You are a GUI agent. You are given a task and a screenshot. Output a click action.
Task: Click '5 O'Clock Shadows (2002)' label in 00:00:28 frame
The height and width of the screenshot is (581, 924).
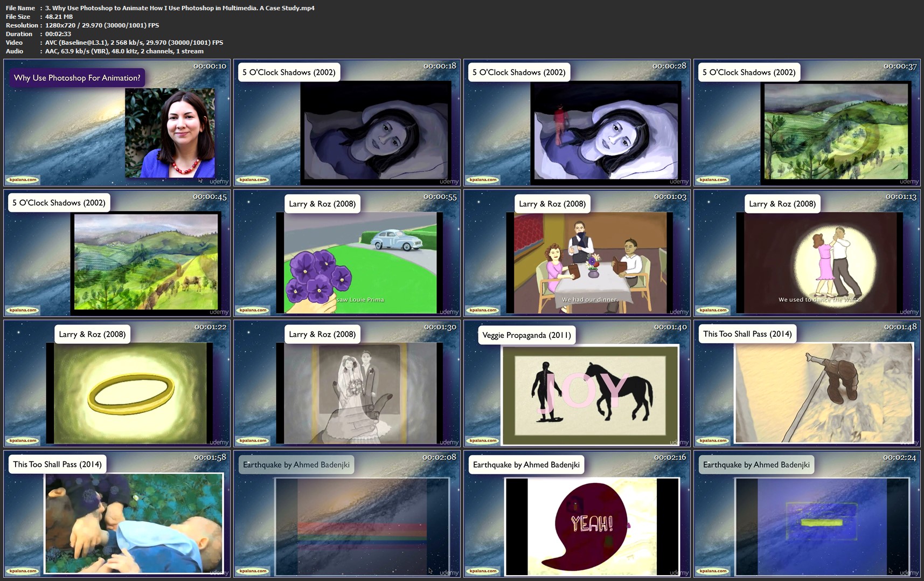[x=519, y=72]
